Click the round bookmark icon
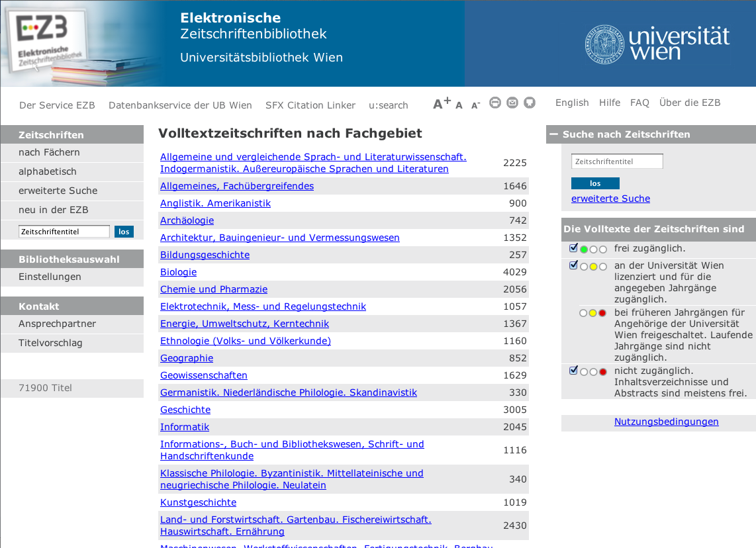The height and width of the screenshot is (548, 756). click(530, 103)
